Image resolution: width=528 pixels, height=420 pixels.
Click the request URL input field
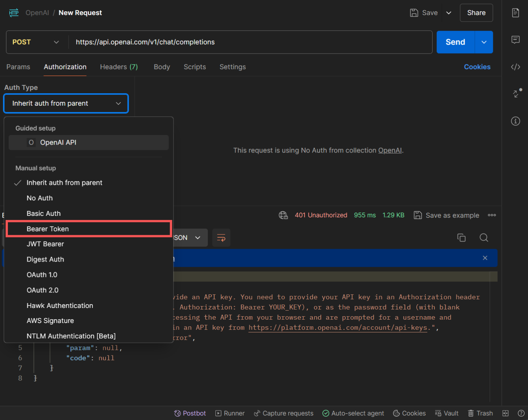pos(250,42)
